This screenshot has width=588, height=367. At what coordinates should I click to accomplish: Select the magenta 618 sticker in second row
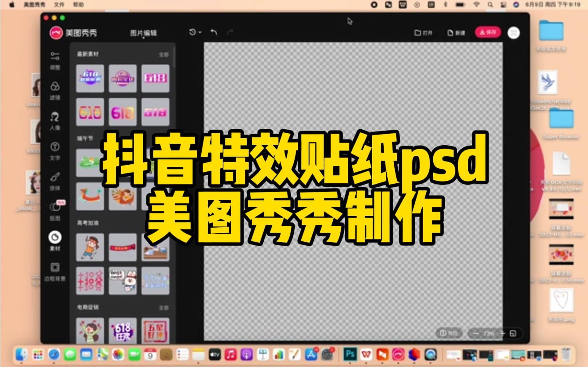pos(123,112)
